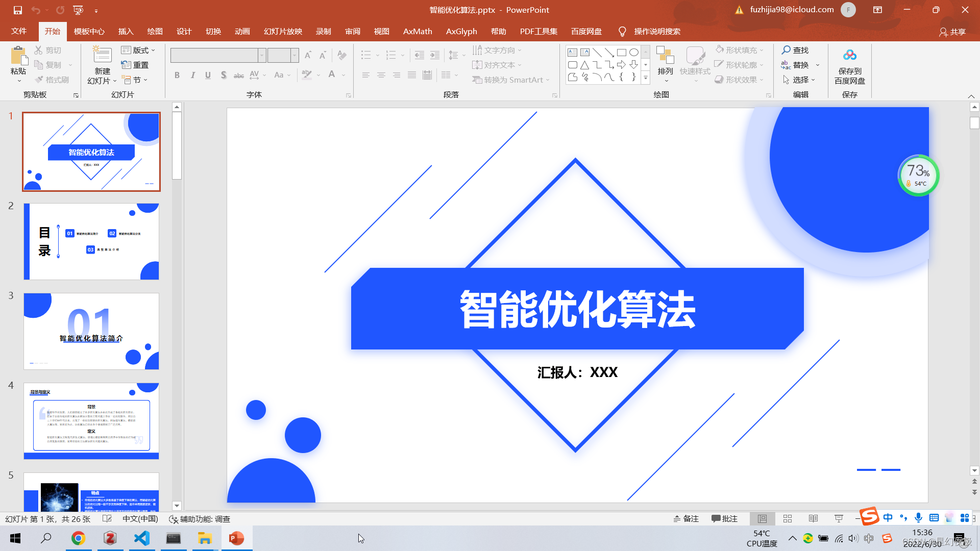Expand the Layout dropdown
This screenshot has height=551, width=980.
coord(138,50)
